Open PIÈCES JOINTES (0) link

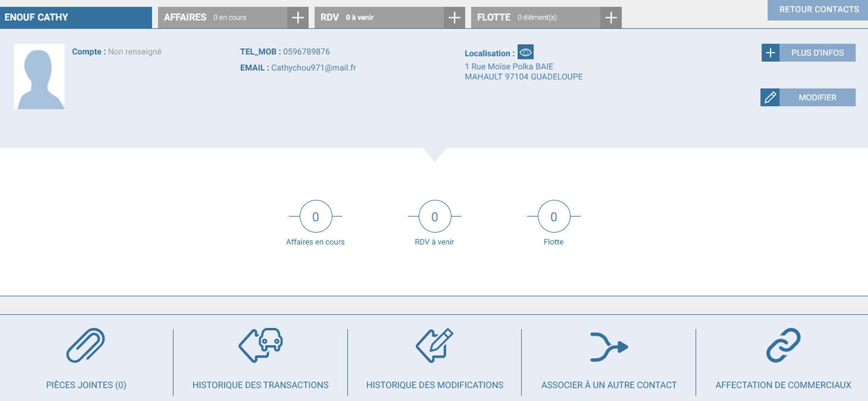(86, 385)
